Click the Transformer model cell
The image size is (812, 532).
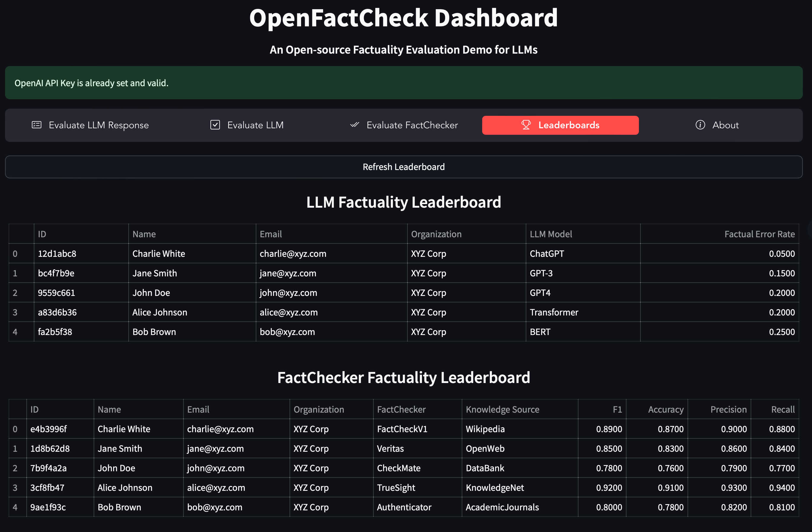[583, 312]
